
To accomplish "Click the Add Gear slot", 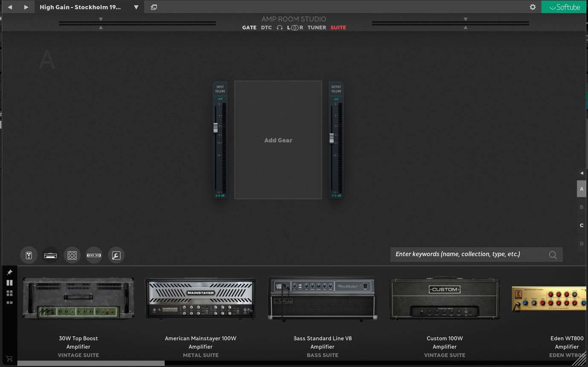I will click(278, 140).
